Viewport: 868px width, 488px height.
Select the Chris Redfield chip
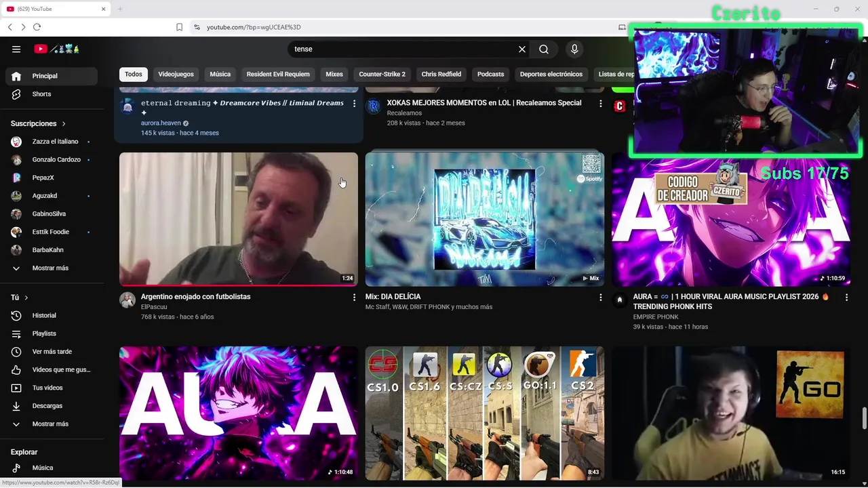click(441, 74)
